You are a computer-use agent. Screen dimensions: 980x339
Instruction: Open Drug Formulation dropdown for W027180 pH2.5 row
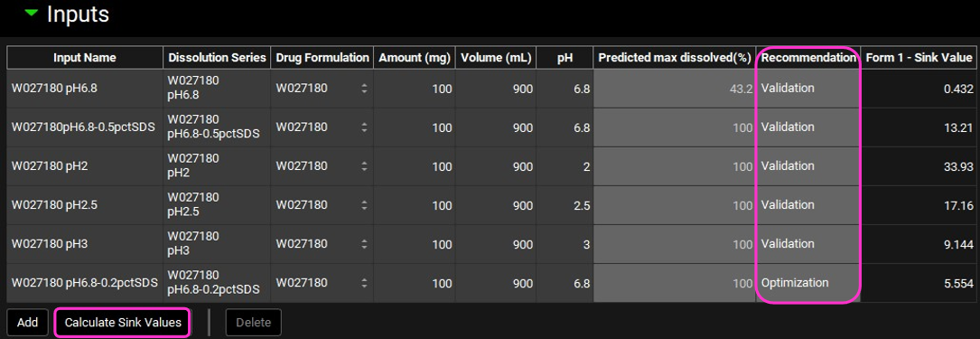click(364, 205)
